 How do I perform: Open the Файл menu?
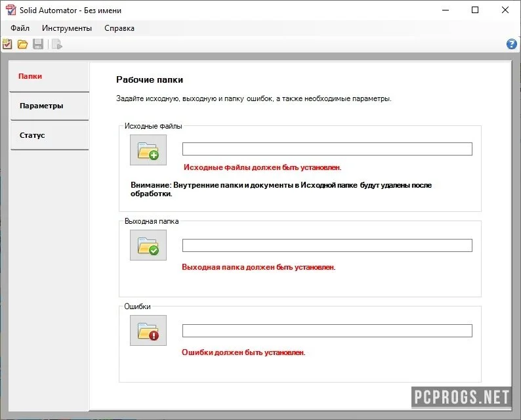pos(20,28)
